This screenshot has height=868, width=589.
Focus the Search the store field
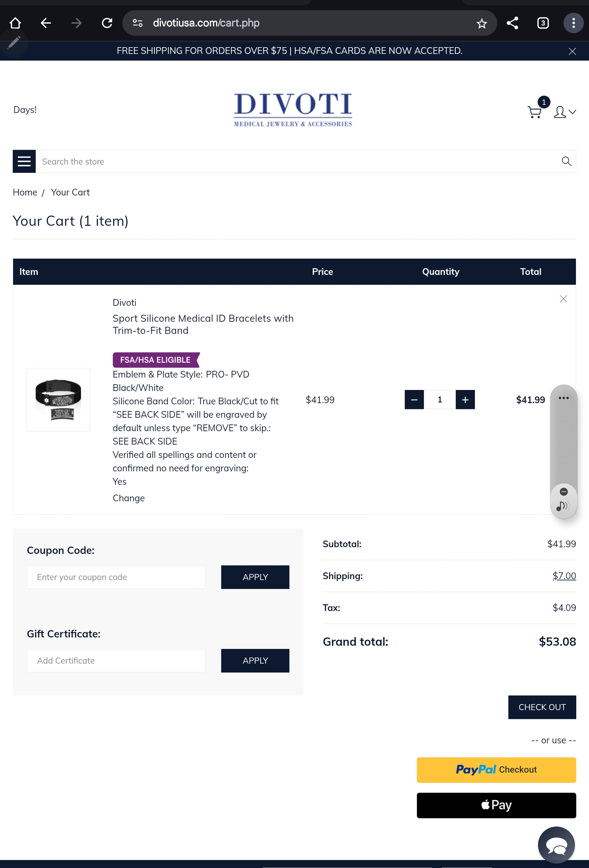[295, 161]
